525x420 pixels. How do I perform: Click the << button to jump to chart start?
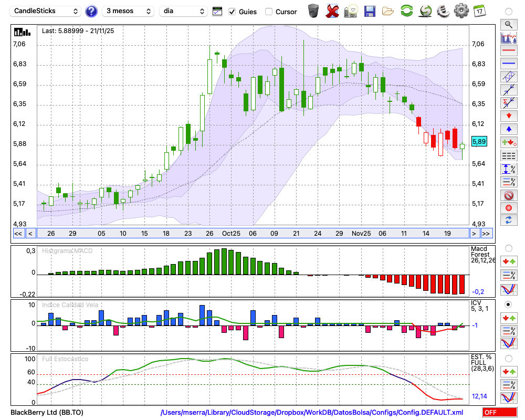[18, 233]
